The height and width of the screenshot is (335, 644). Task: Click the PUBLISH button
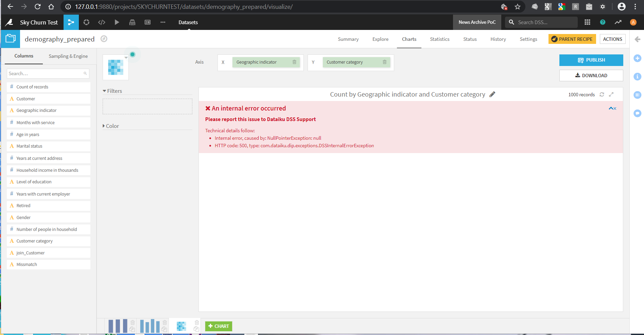(591, 60)
